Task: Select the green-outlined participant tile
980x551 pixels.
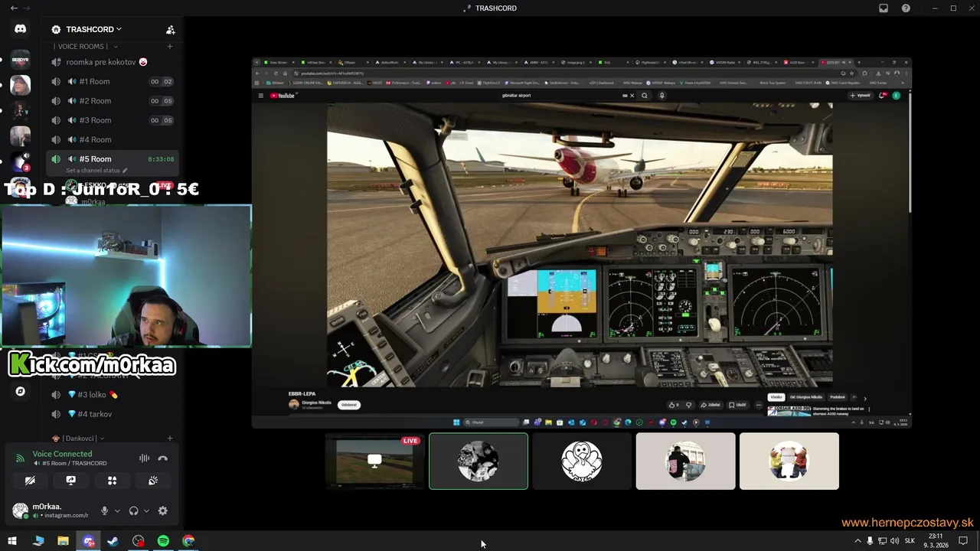Action: pos(479,461)
